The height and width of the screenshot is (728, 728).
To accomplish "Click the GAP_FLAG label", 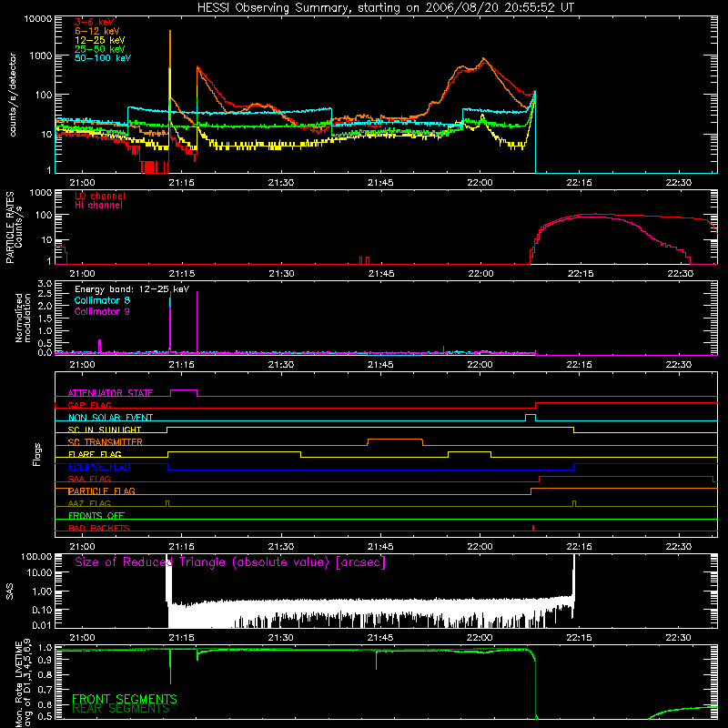I will (89, 405).
